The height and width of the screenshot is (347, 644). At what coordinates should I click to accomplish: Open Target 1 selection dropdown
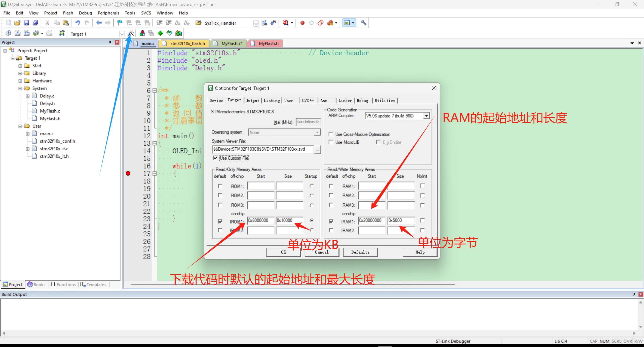coord(122,34)
